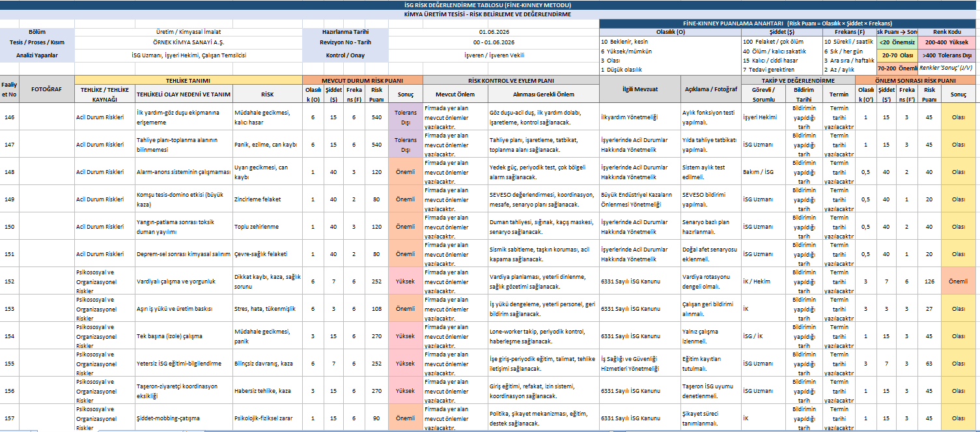Viewport: 980px width, 432px height.
Task: Click the 'TAKİP VE DEĞERLENDİRME' section header
Action: click(798, 80)
